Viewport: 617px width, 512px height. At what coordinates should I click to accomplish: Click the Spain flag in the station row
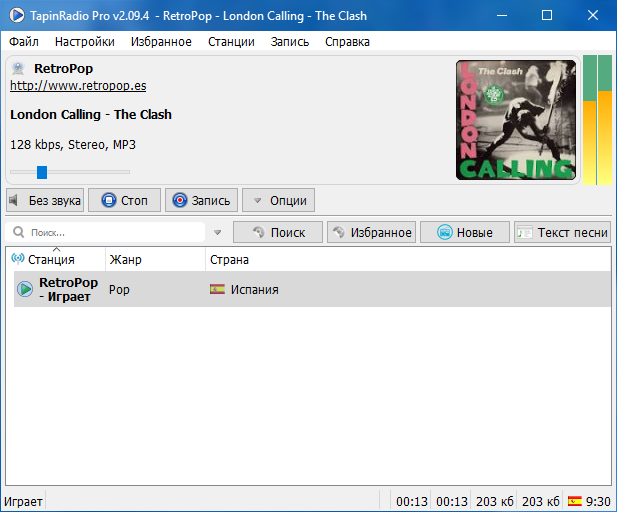[217, 289]
